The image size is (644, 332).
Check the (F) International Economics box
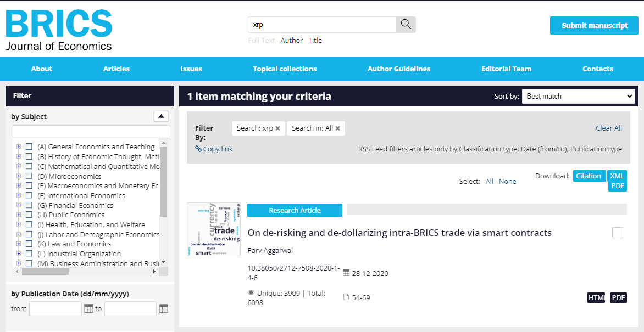click(29, 195)
